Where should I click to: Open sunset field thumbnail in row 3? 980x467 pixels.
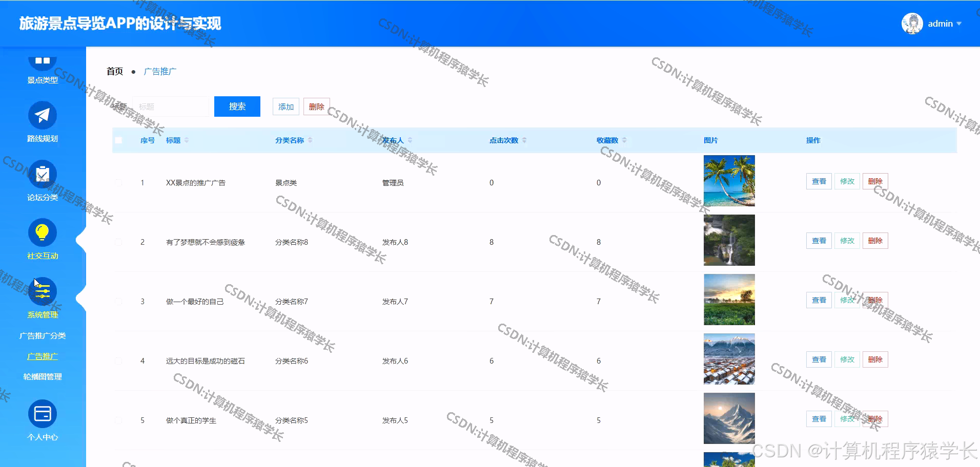729,300
